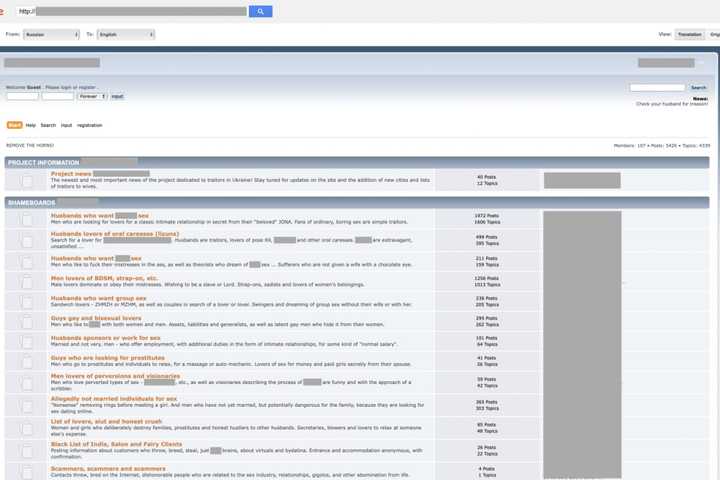Viewport: 720px width, 480px height.
Task: Click the Input login button beside Forever dropdown
Action: click(118, 96)
